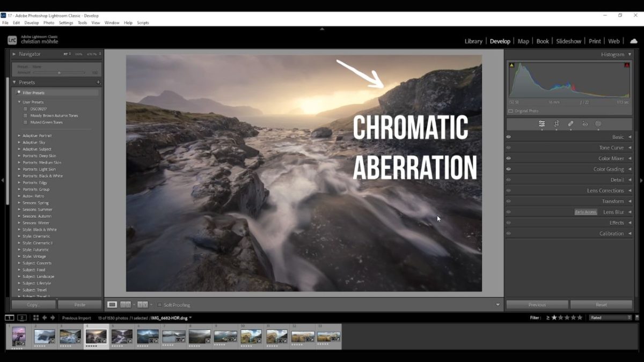Click the cloud sync icon near the top right
The height and width of the screenshot is (362, 644).
point(634,40)
